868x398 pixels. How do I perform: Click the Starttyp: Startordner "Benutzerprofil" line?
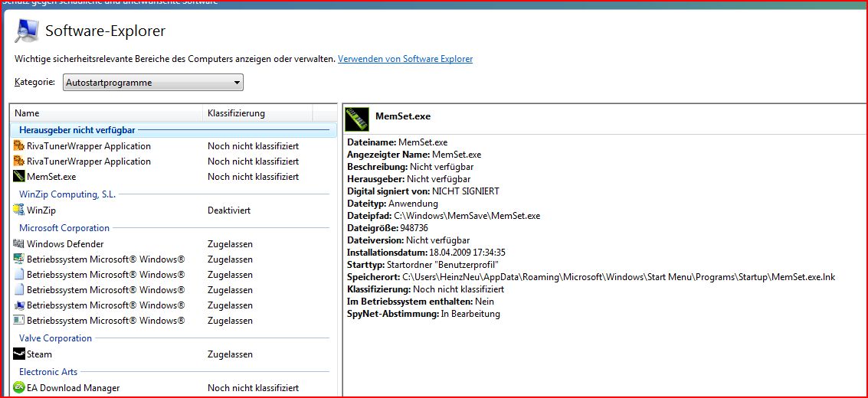(424, 265)
